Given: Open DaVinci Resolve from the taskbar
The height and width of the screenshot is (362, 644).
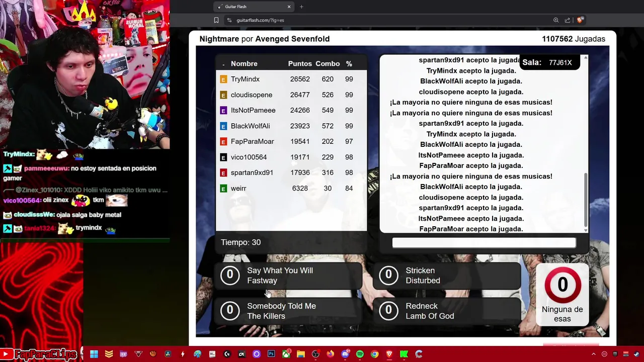Looking at the screenshot, I should pos(168,354).
